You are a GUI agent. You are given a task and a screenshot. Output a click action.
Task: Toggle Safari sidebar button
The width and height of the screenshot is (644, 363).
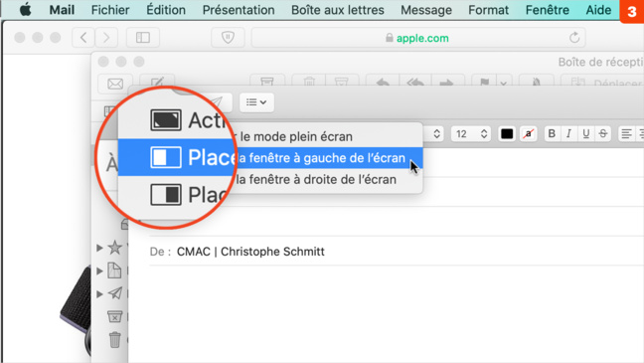click(x=143, y=38)
